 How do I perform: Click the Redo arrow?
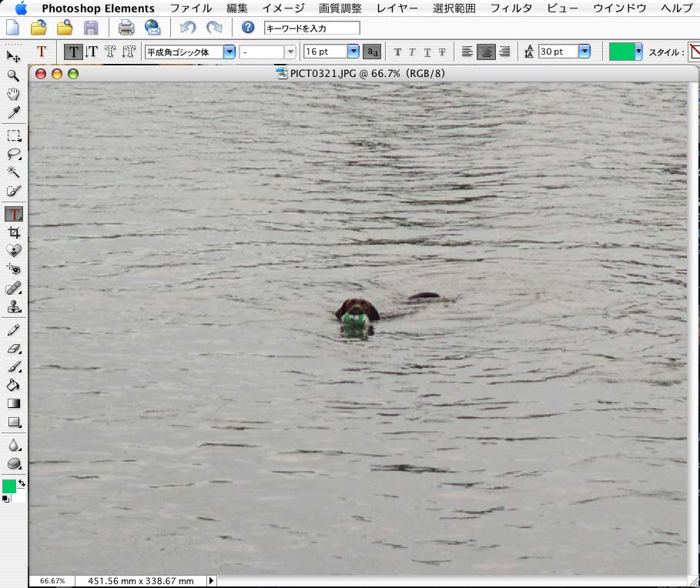214,28
